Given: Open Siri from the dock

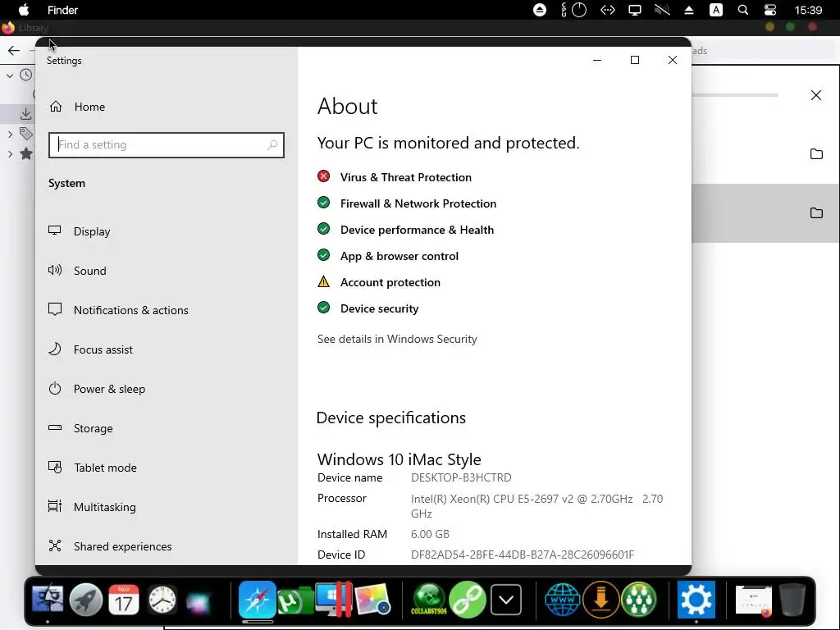Looking at the screenshot, I should click(199, 600).
